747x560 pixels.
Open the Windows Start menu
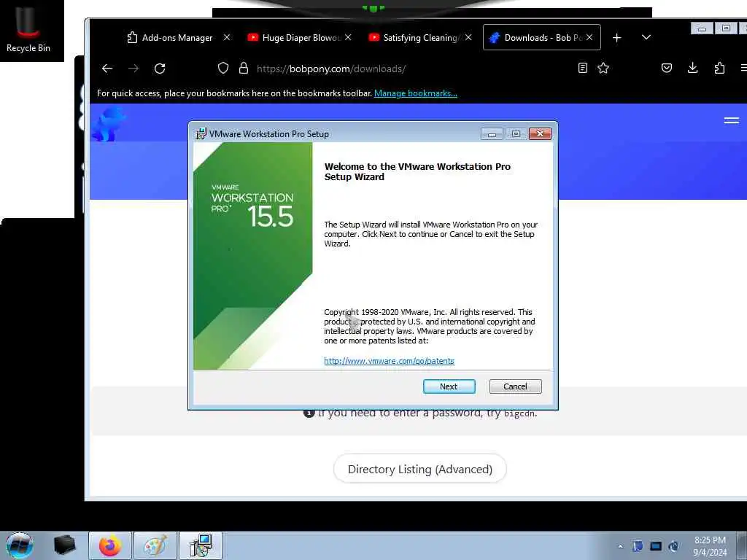click(x=20, y=545)
